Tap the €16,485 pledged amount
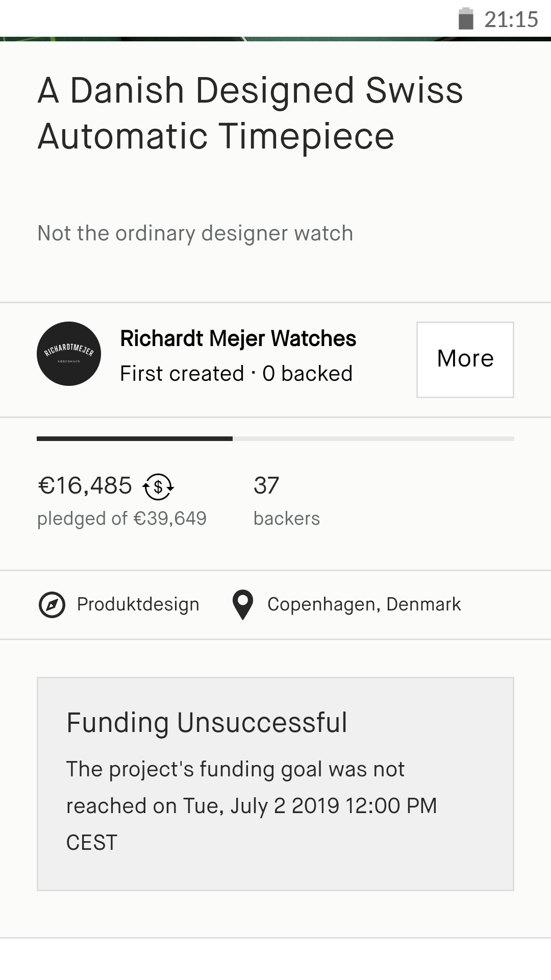Screen dimensions: 551x980 click(85, 485)
